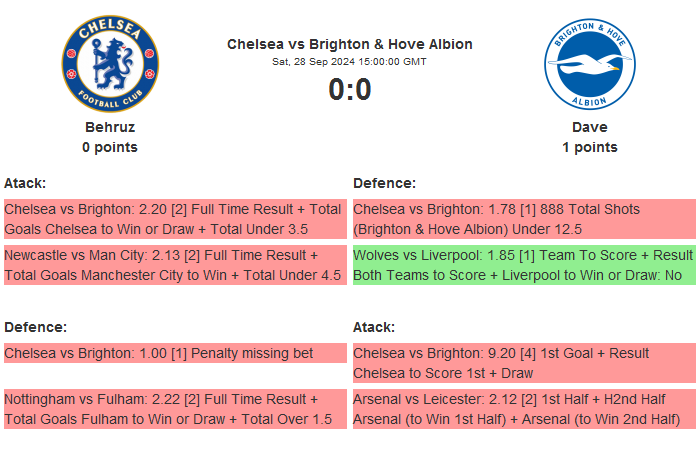The height and width of the screenshot is (460, 700).
Task: Open Chelsea to Win or Draw 2.20 bet
Action: [174, 218]
